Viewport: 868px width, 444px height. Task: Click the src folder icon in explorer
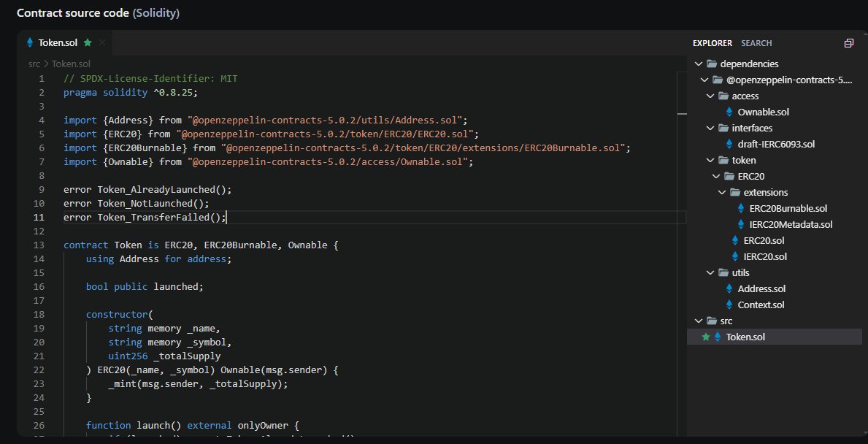click(x=712, y=321)
